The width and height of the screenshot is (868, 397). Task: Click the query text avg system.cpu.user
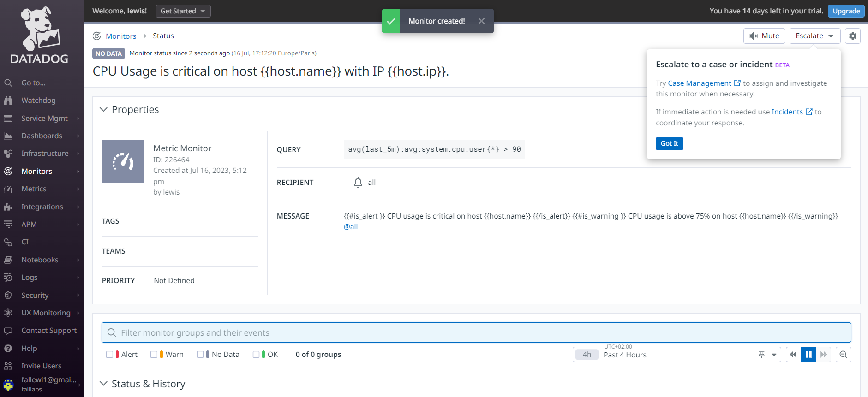(x=434, y=149)
